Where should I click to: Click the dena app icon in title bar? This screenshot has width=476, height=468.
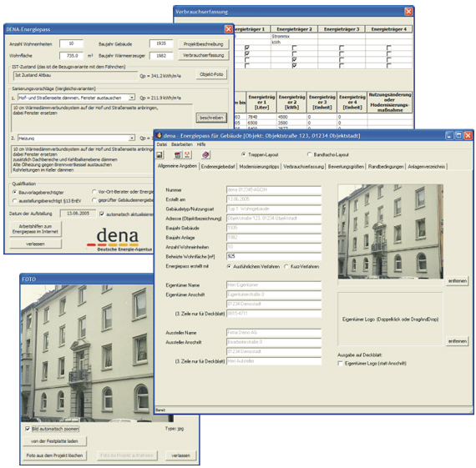[159, 135]
